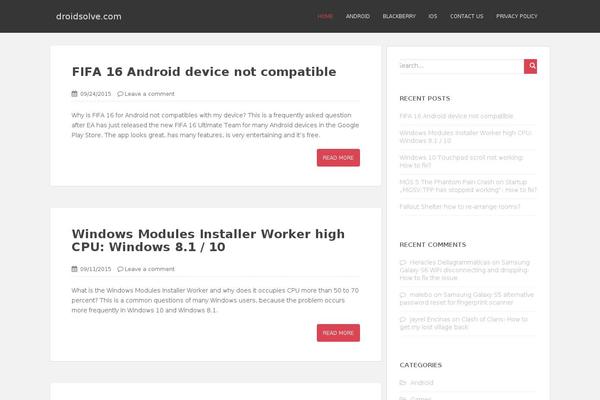The image size is (600, 400).
Task: Open Clash of Clans lost village comment link
Action: pyautogui.click(x=463, y=323)
